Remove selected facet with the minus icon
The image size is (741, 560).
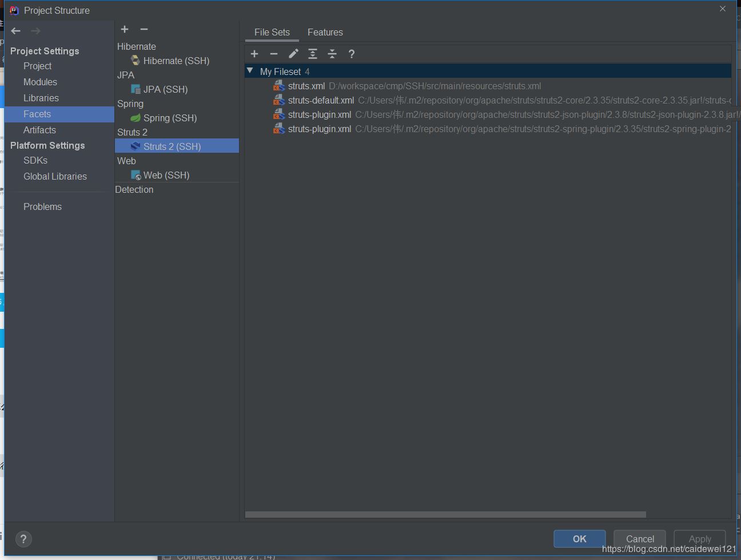143,29
